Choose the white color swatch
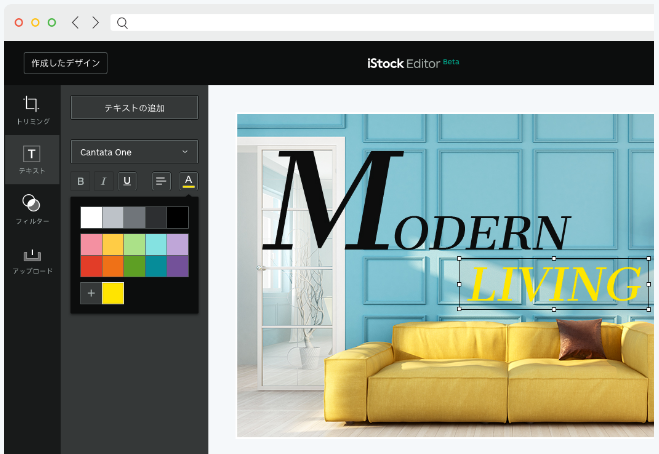659x454 pixels. [91, 217]
